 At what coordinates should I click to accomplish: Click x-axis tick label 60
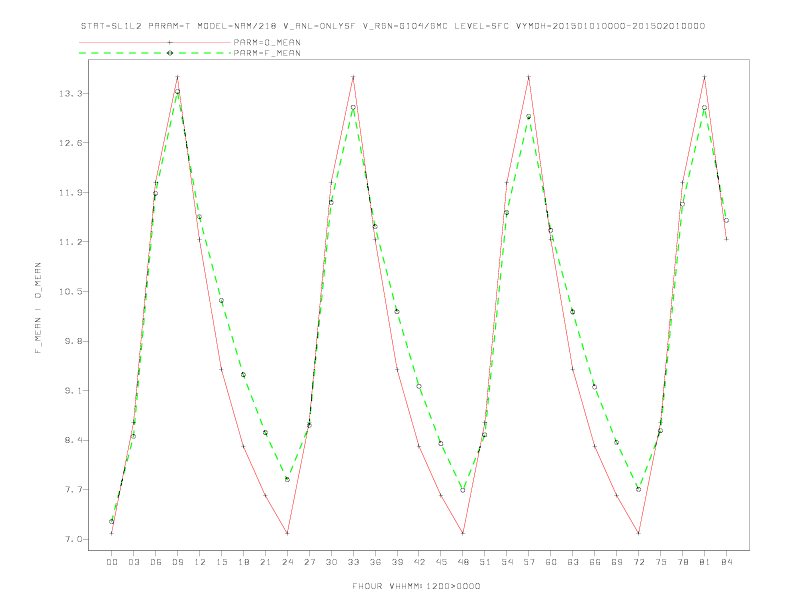click(x=551, y=562)
